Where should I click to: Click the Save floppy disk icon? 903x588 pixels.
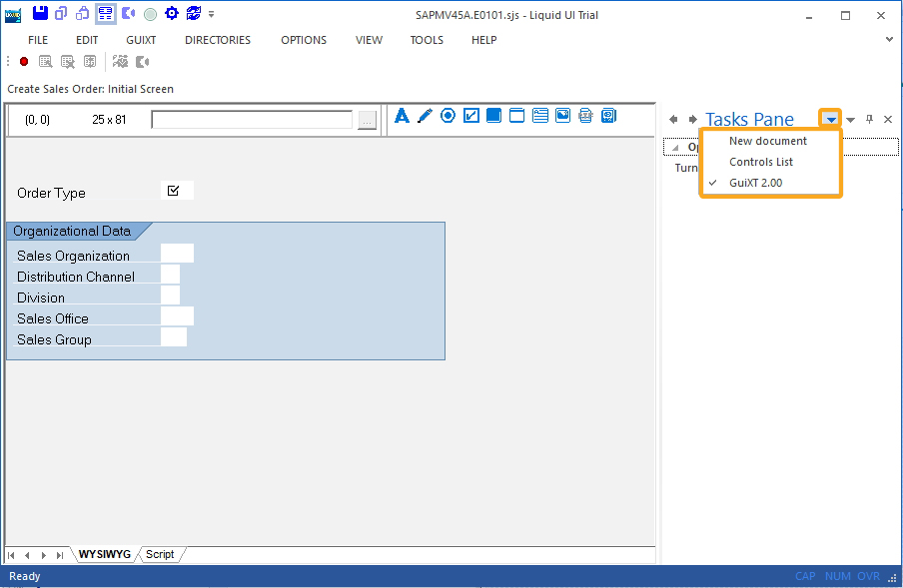click(40, 13)
